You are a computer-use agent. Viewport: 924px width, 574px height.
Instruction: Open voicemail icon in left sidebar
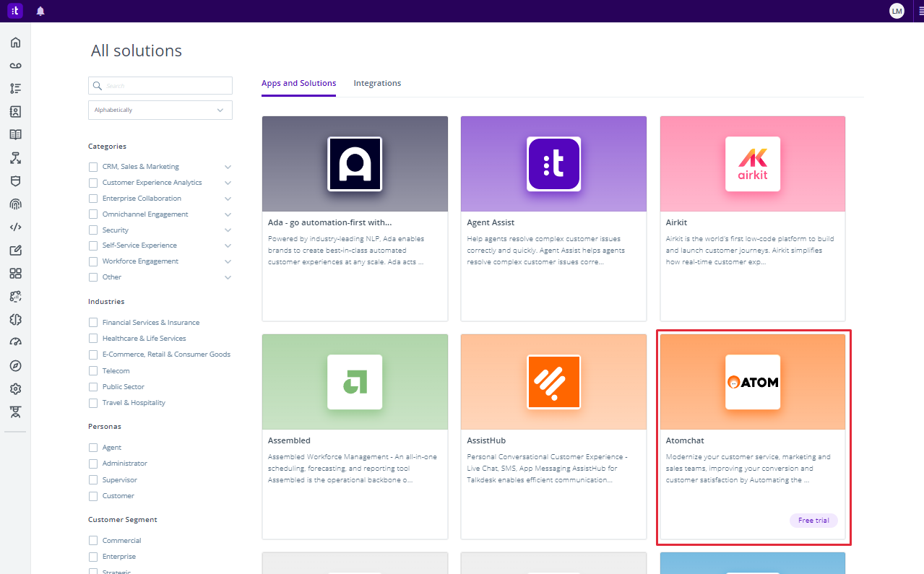pyautogui.click(x=15, y=66)
